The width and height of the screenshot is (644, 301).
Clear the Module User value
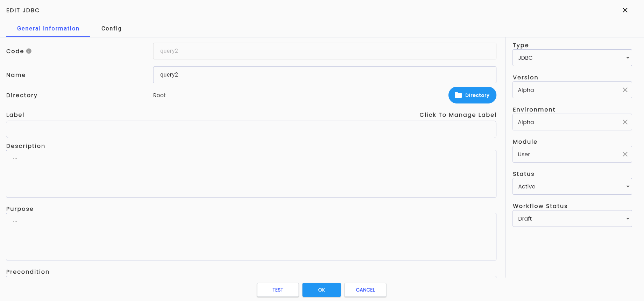625,154
